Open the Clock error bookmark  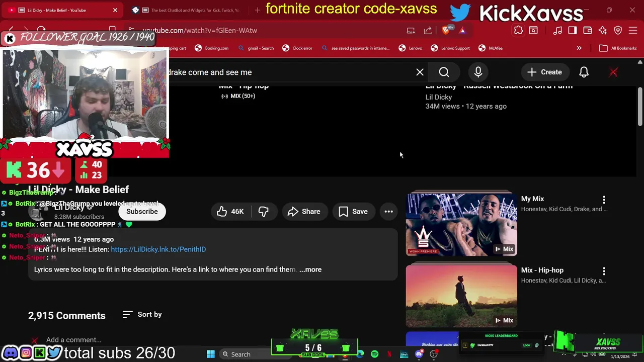pos(297,48)
